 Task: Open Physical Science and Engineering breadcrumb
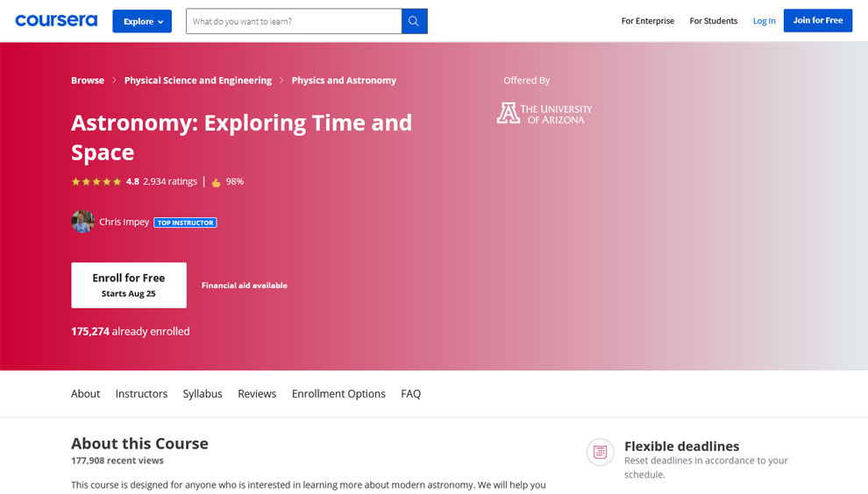coord(197,81)
